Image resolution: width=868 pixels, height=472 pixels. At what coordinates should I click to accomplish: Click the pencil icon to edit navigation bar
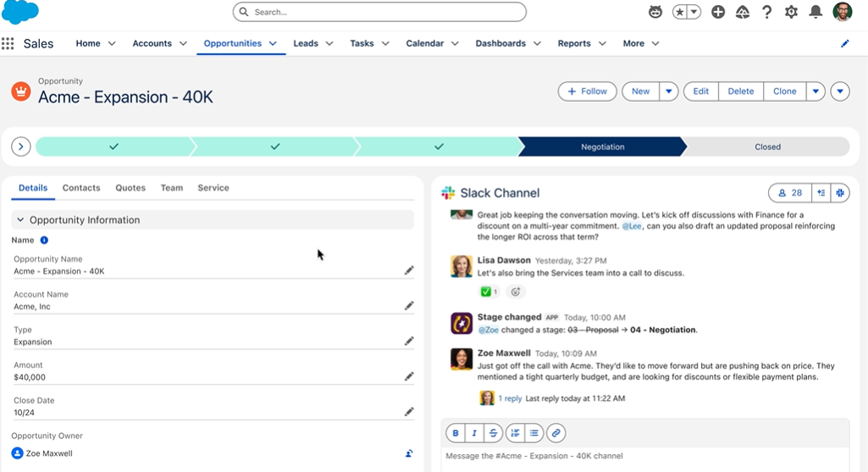pos(845,44)
